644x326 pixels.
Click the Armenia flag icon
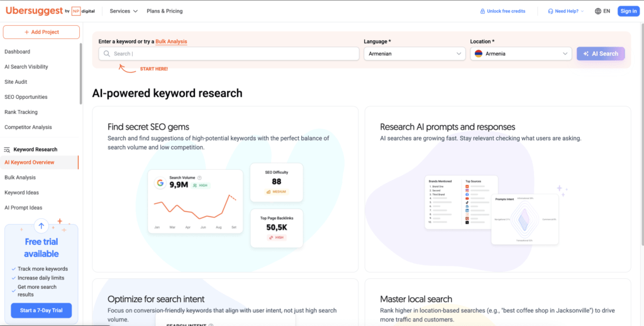479,54
